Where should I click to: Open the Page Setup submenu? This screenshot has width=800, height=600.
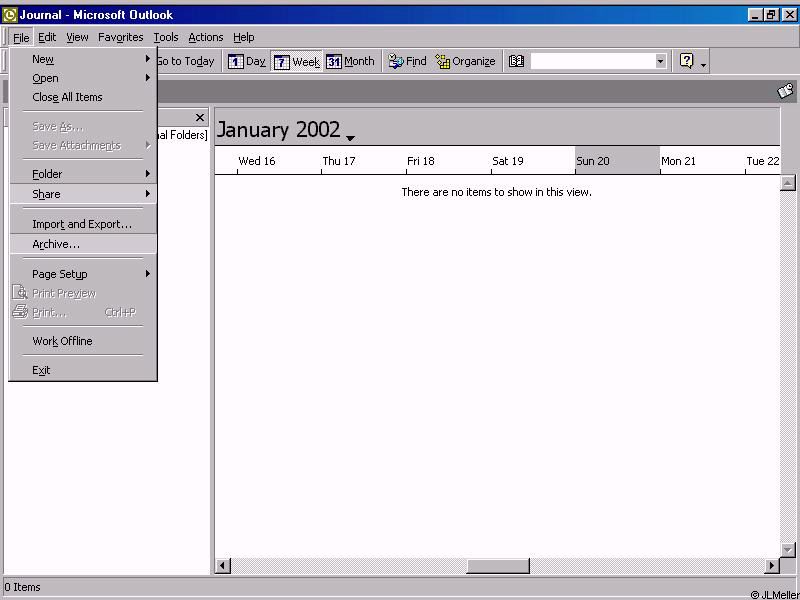83,274
